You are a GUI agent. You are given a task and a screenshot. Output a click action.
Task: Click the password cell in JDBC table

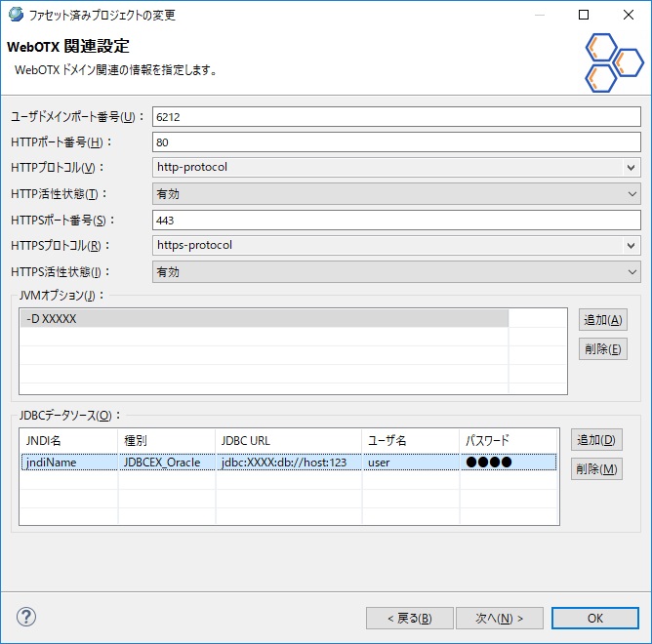pyautogui.click(x=508, y=463)
